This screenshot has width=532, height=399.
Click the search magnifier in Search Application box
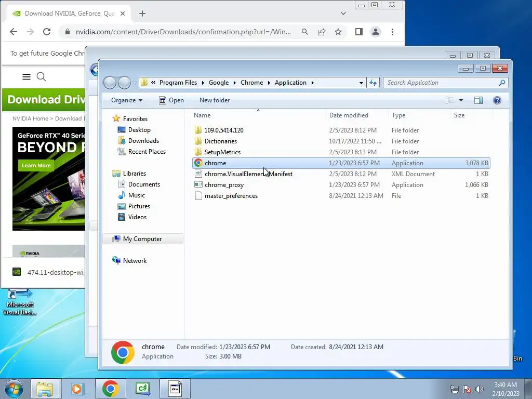tap(502, 83)
